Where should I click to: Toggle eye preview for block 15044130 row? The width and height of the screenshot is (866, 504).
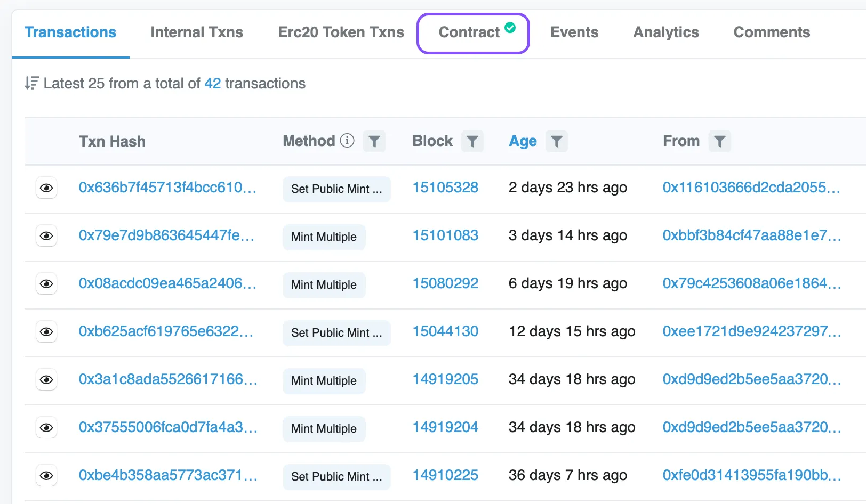tap(46, 332)
